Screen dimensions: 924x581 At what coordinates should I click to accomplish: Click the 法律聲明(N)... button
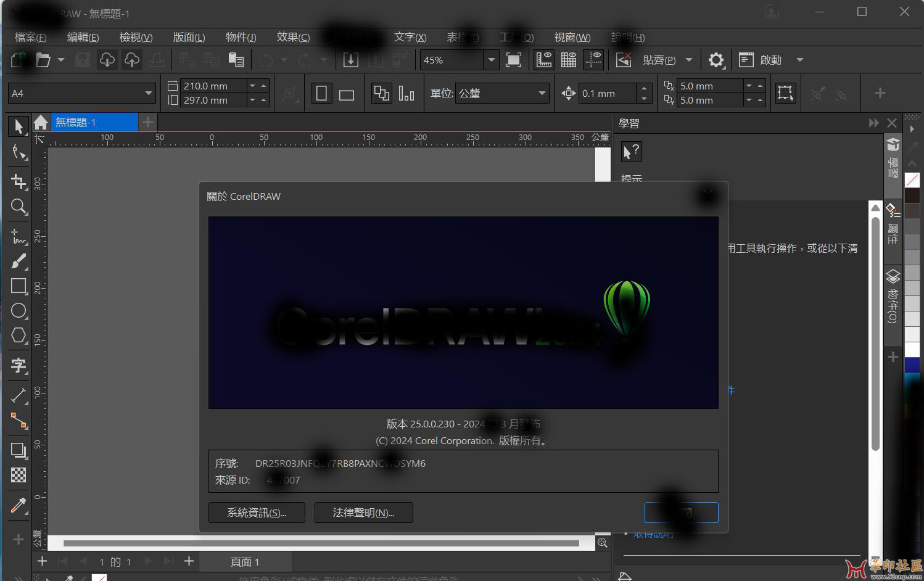point(363,513)
